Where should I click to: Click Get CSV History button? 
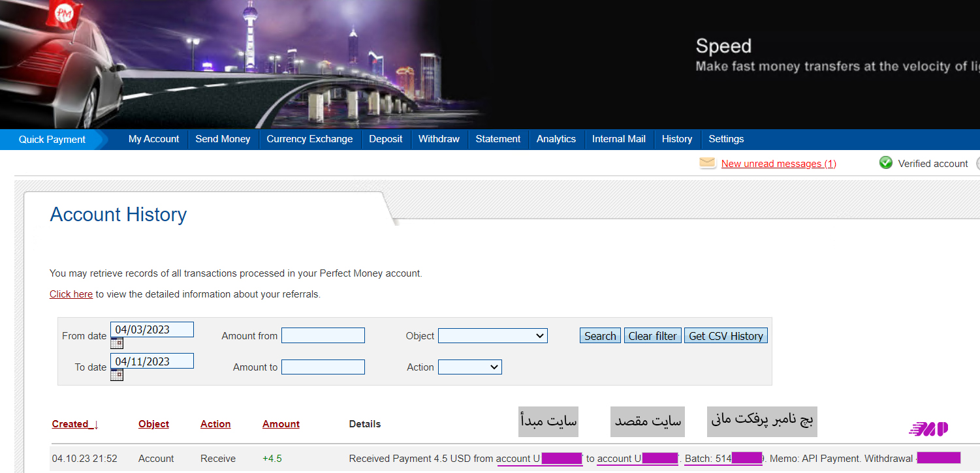(x=725, y=336)
